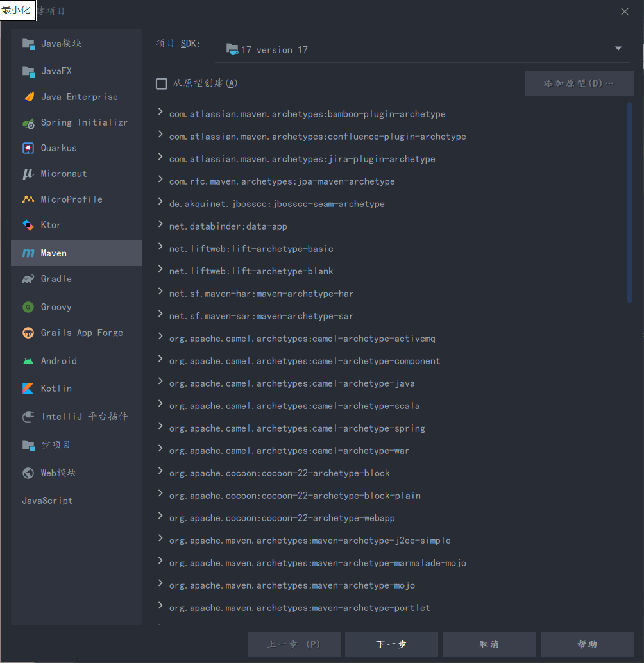This screenshot has height=663, width=644.
Task: Enable the 从原型创建 checkbox
Action: [x=162, y=84]
